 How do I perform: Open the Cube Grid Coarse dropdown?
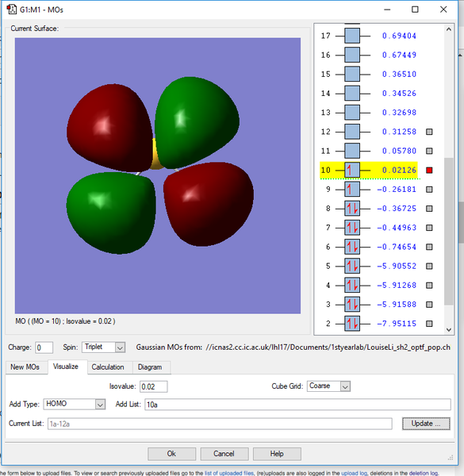point(328,386)
